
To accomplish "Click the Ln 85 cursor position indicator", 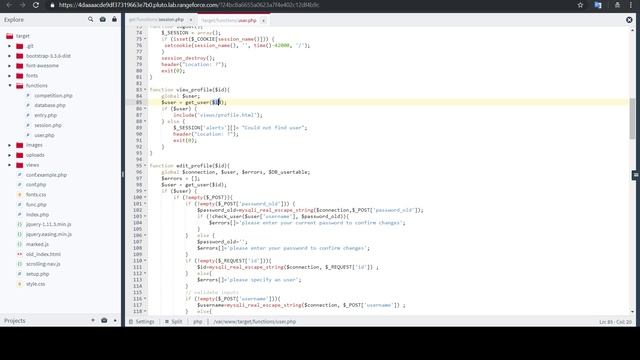I will point(616,322).
